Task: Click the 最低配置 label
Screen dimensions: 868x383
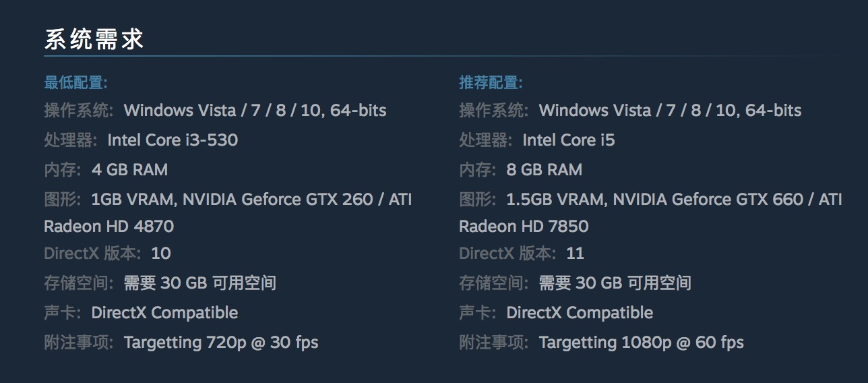Action: click(75, 83)
